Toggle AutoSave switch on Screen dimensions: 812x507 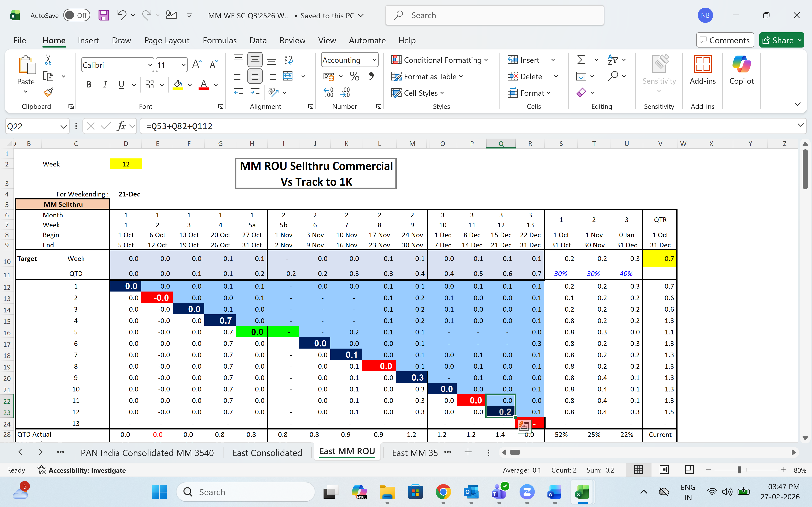pos(77,15)
